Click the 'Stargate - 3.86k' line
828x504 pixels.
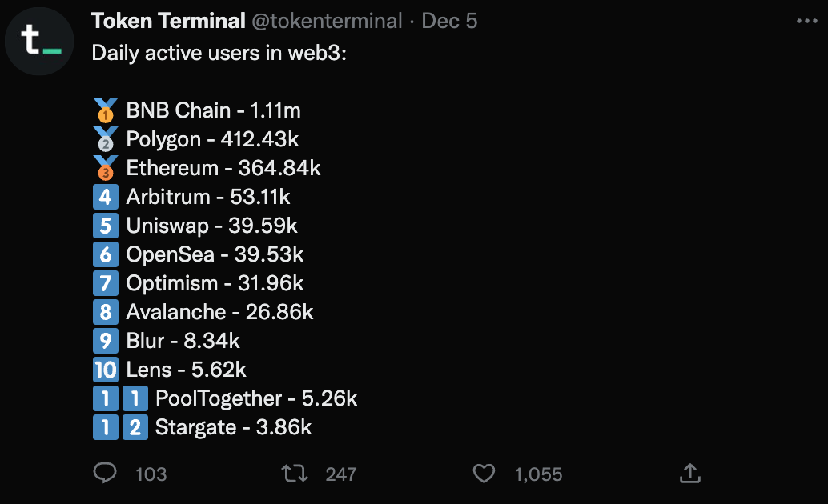[x=233, y=427]
